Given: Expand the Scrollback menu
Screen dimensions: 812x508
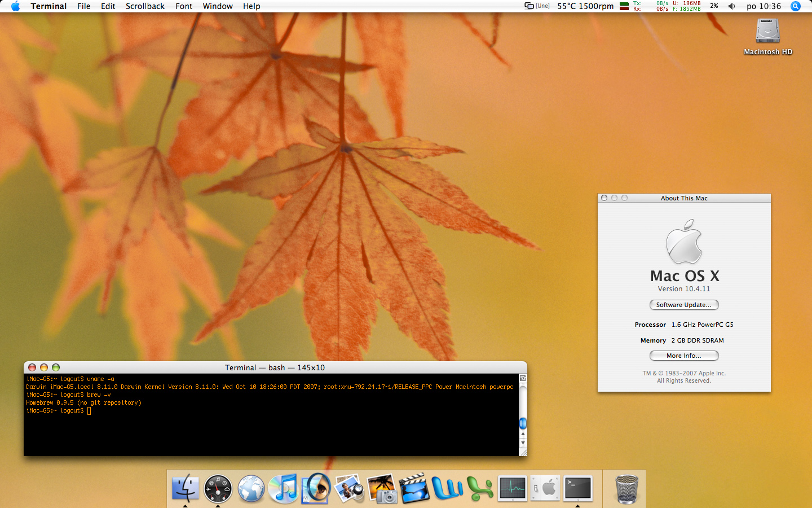Looking at the screenshot, I should (145, 6).
